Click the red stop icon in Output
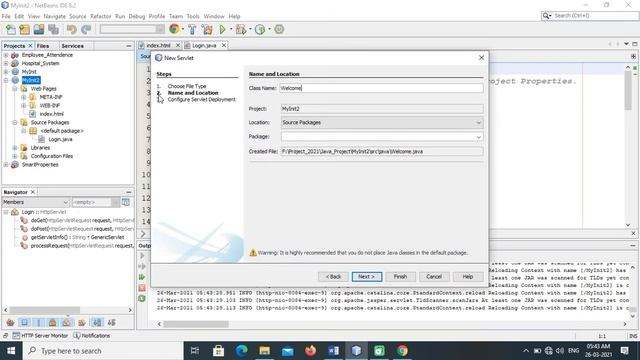The height and width of the screenshot is (360, 640). pyautogui.click(x=142, y=288)
